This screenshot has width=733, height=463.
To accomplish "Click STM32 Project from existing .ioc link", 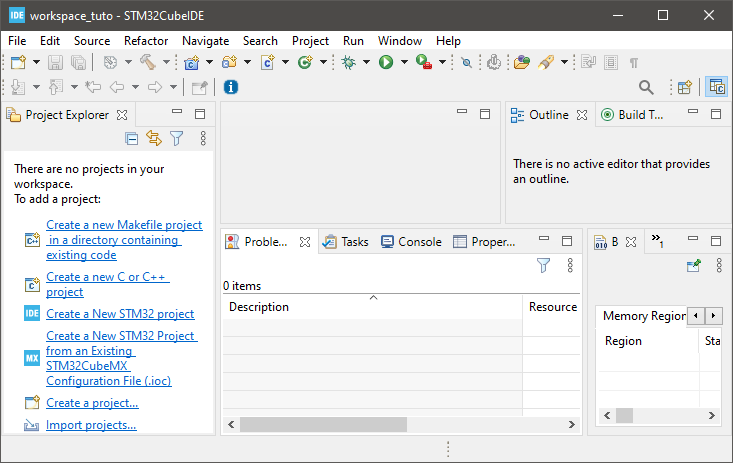I will [x=122, y=358].
